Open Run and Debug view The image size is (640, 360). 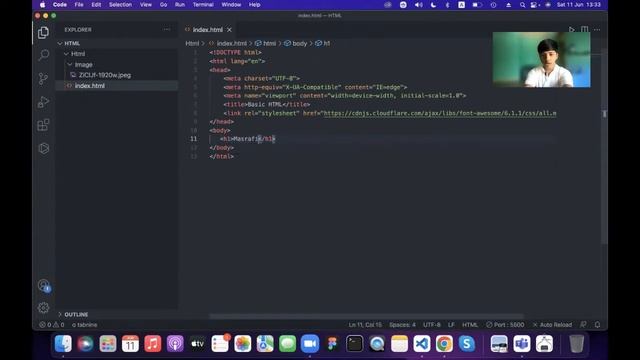point(43,102)
